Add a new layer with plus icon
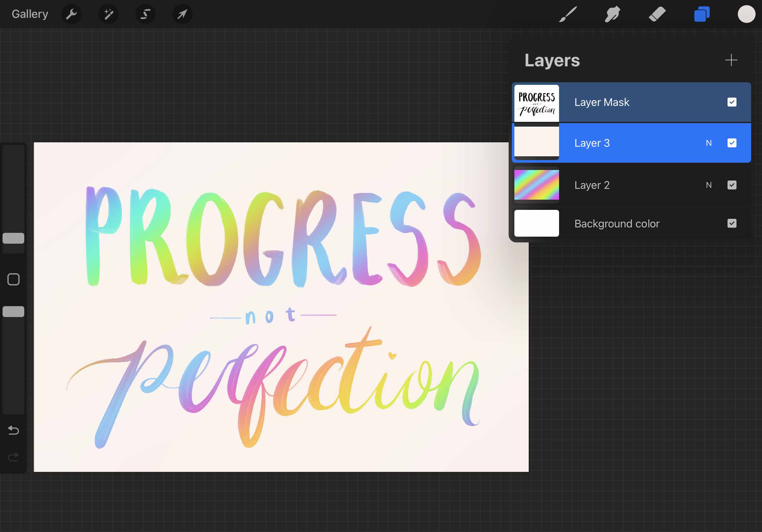 (x=731, y=60)
